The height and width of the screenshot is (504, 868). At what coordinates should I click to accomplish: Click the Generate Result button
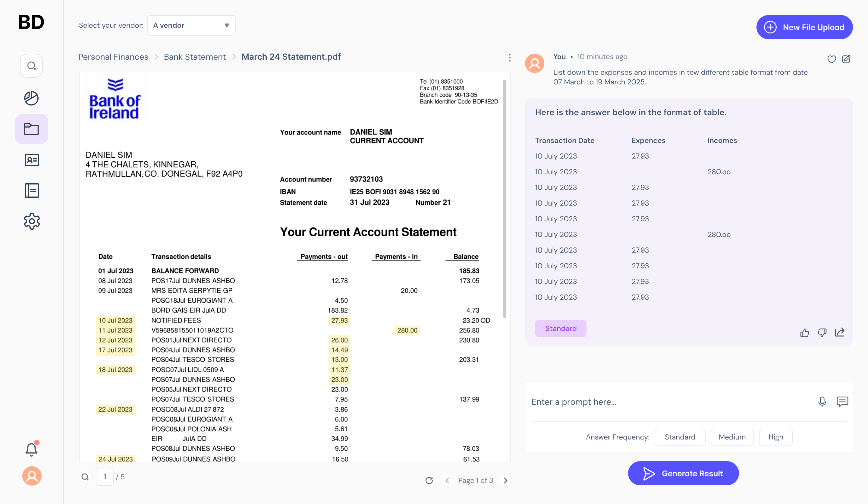[683, 473]
